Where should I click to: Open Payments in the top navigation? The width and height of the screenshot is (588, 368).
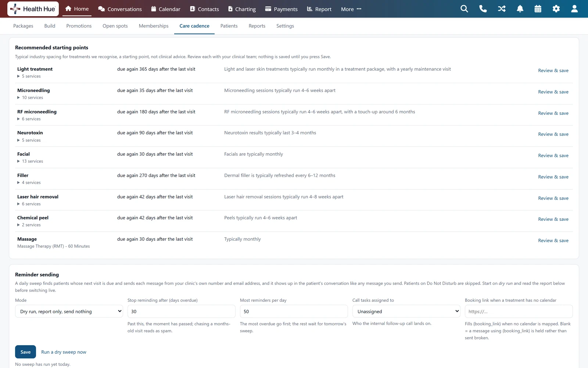[282, 9]
